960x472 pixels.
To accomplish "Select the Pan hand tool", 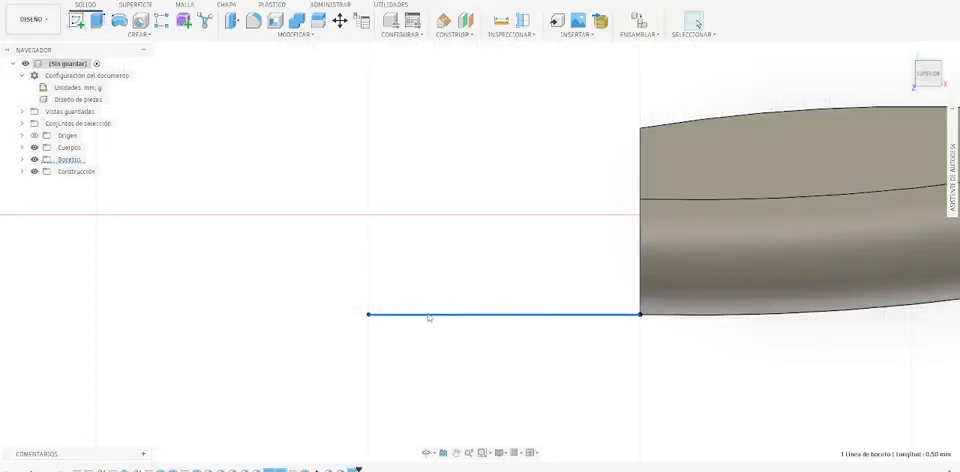I will click(456, 453).
